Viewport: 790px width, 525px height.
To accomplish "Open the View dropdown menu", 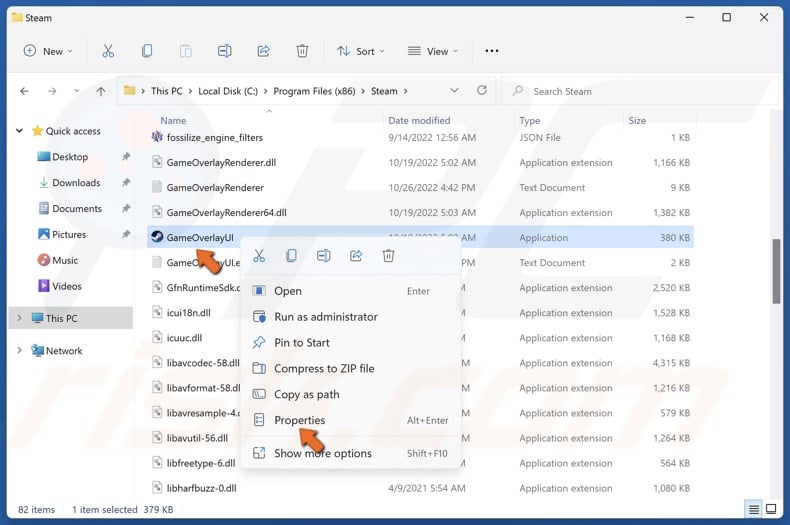I will [x=432, y=51].
